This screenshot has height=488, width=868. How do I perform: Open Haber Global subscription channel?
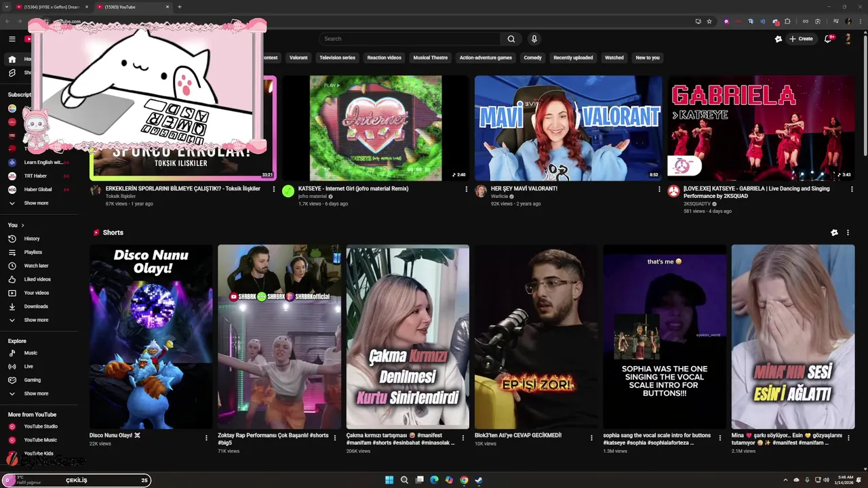tap(38, 190)
